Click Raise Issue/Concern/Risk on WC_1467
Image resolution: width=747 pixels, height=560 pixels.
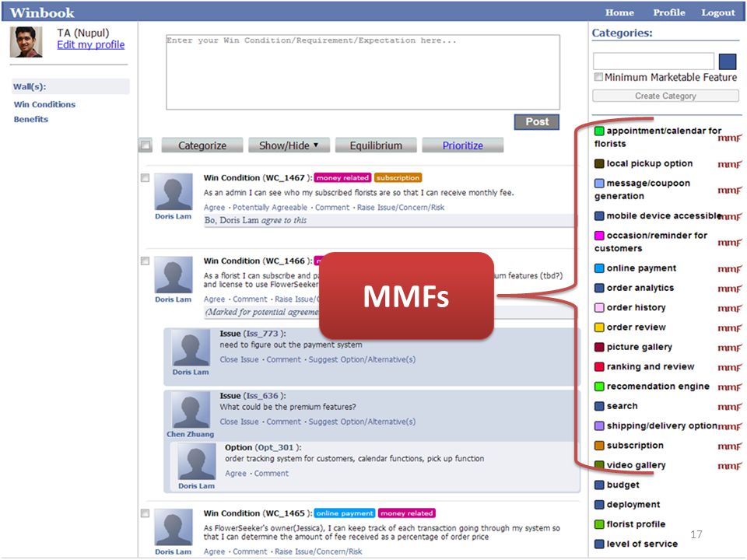[401, 208]
